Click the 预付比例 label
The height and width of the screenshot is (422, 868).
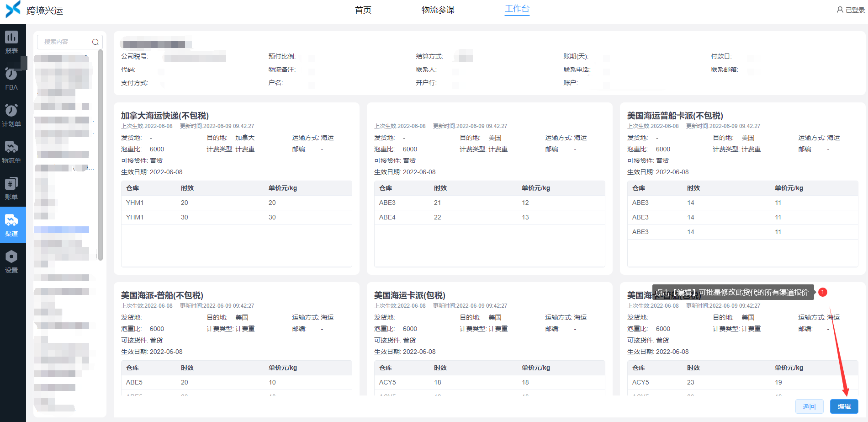pyautogui.click(x=282, y=56)
